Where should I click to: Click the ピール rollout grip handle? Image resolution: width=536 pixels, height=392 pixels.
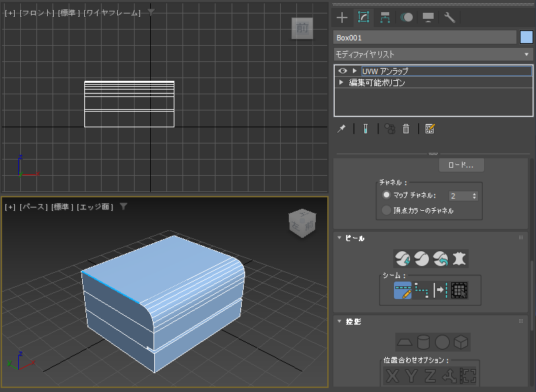click(x=521, y=237)
